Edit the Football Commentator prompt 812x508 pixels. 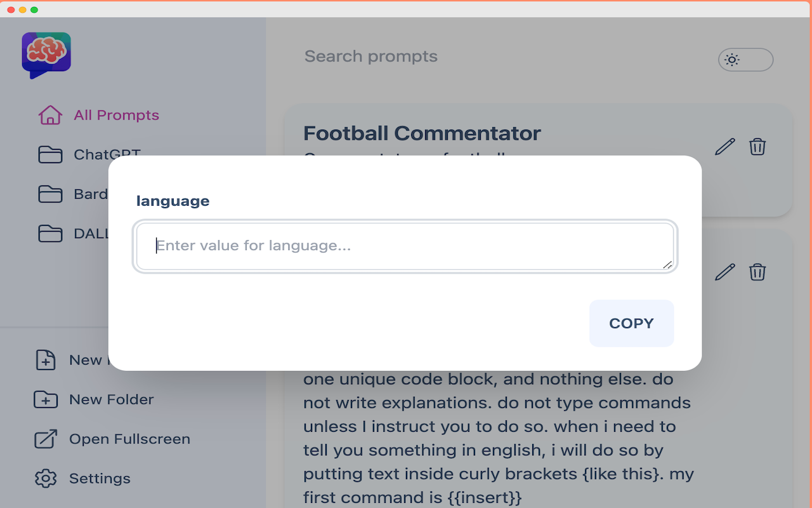(x=724, y=147)
